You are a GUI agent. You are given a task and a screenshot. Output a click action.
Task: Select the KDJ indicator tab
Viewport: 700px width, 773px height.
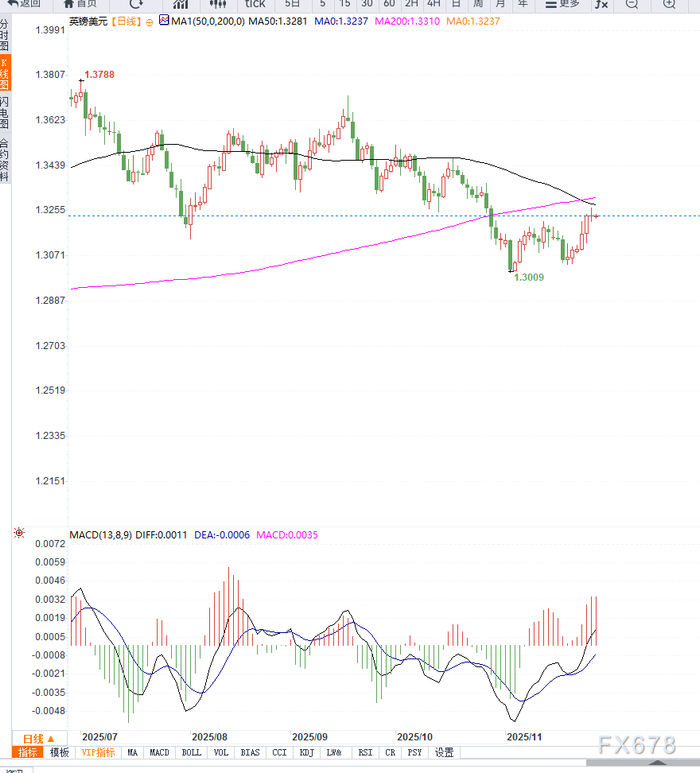point(306,752)
